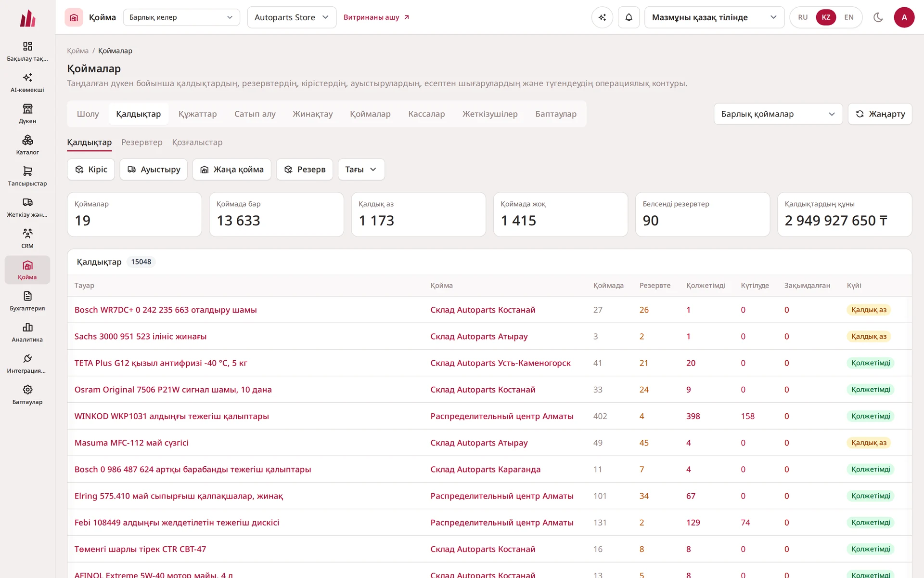
Task: Open the Қозғалыстар sub-tab
Action: pos(197,143)
